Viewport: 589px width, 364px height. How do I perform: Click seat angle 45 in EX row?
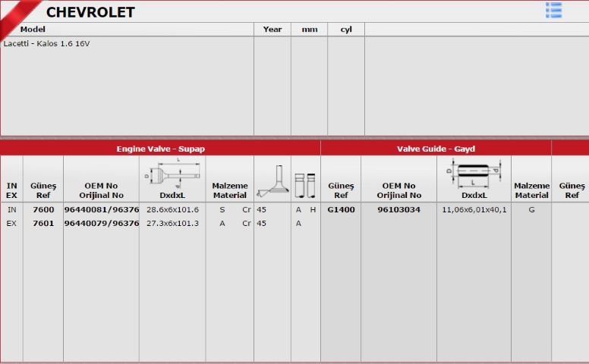click(x=261, y=223)
